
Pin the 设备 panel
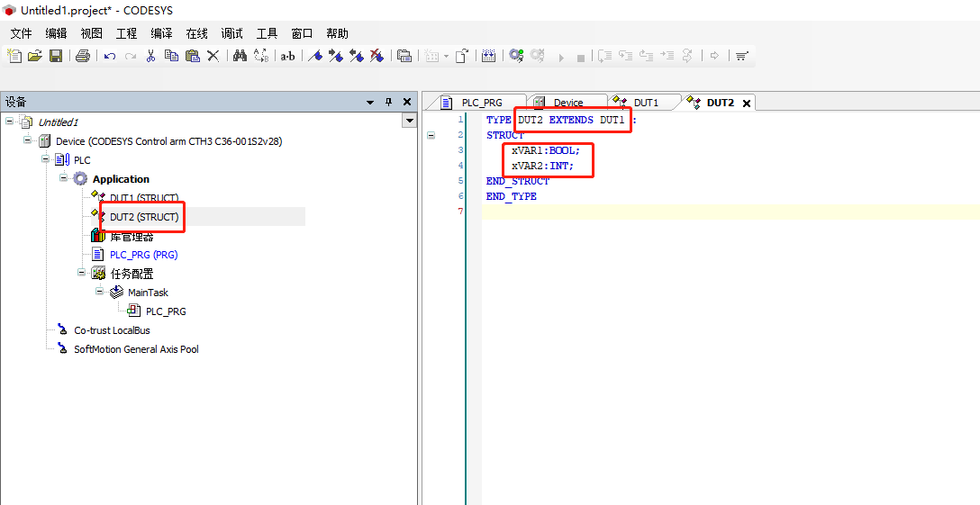(x=388, y=102)
